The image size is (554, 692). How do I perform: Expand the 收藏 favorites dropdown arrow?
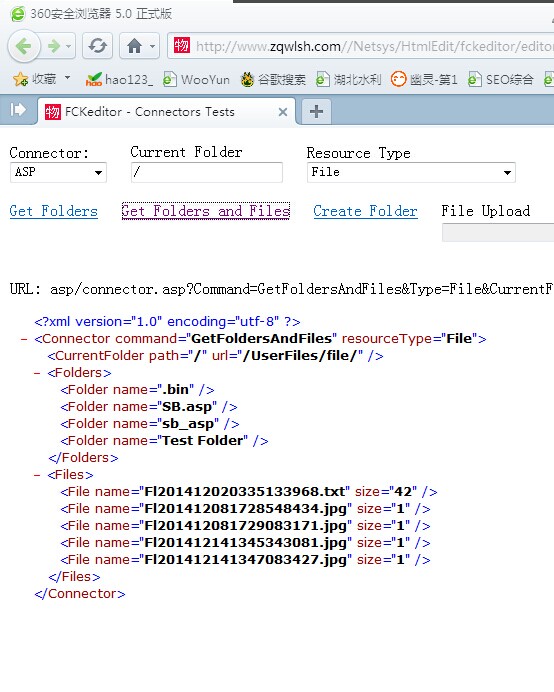(68, 78)
